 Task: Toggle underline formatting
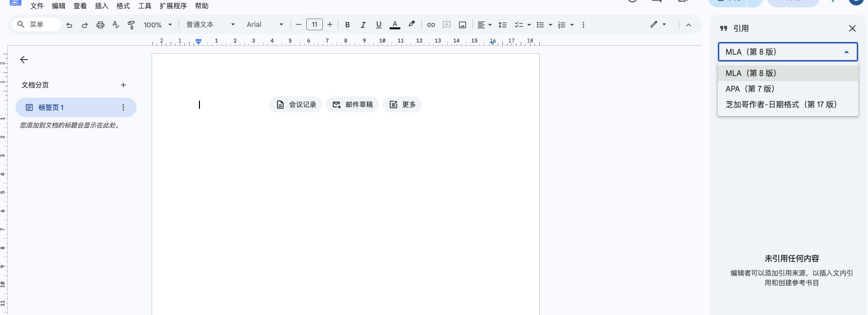click(x=378, y=24)
